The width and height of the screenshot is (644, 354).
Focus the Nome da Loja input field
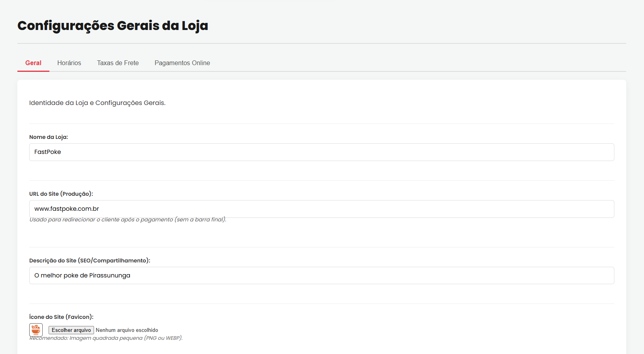pos(322,152)
